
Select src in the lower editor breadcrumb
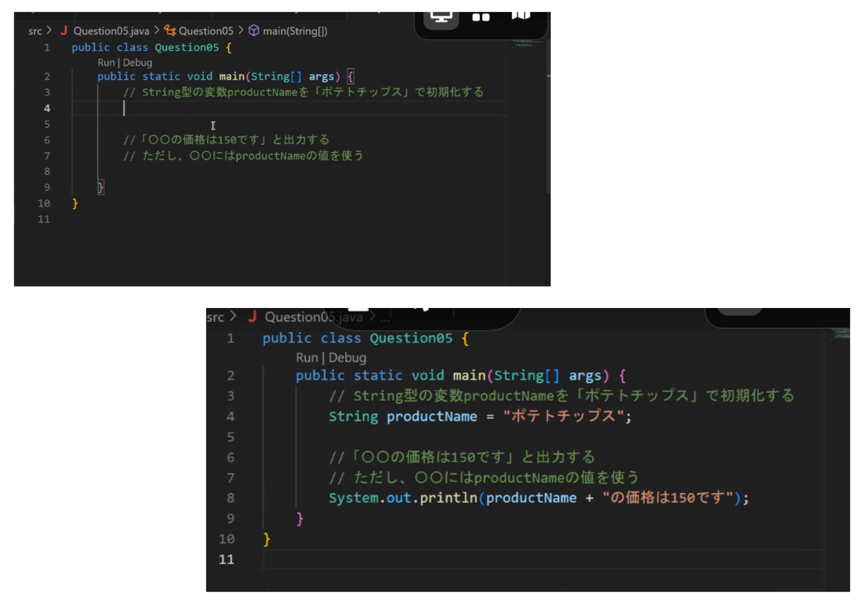tap(215, 317)
